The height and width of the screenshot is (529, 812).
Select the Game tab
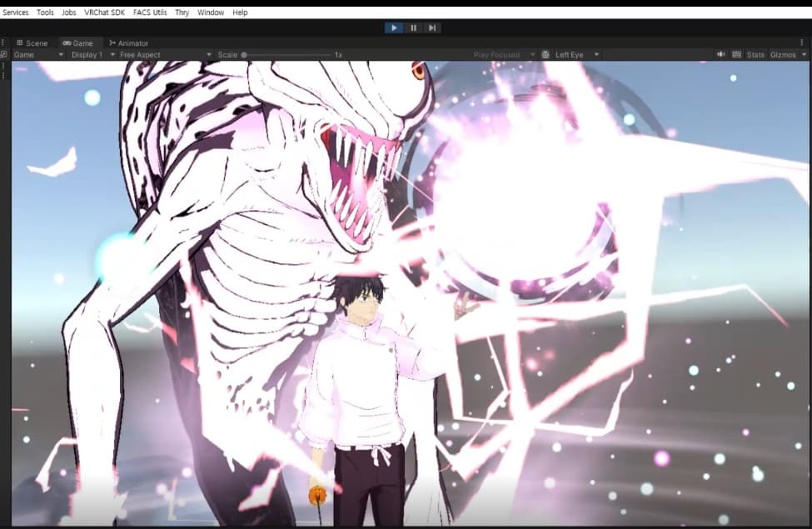78,43
